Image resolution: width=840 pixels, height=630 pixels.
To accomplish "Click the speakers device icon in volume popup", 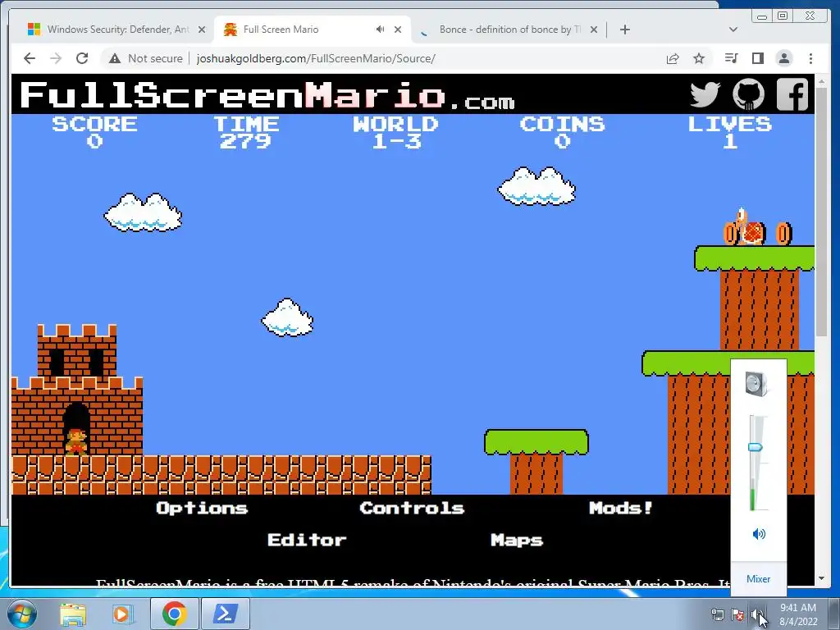I will point(757,384).
